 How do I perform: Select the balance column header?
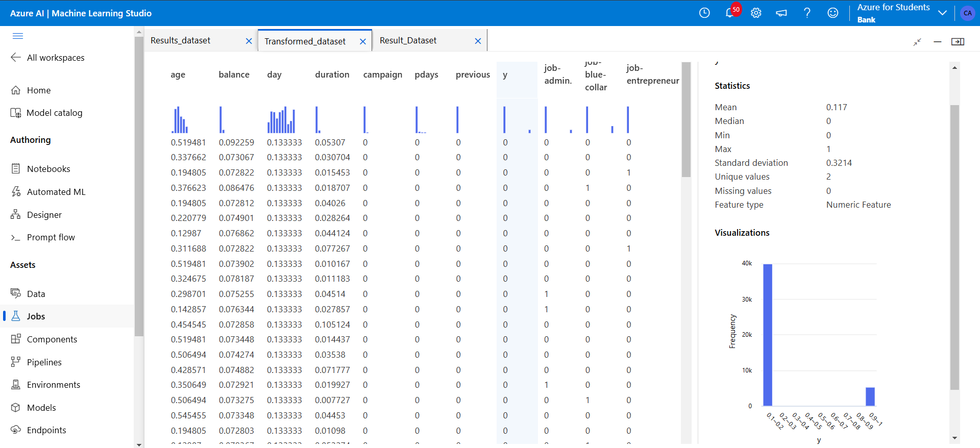[234, 74]
